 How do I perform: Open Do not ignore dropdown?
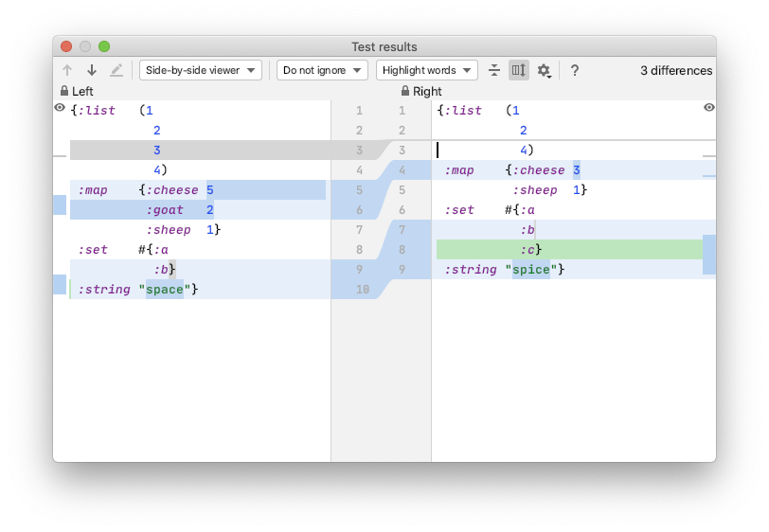pyautogui.click(x=322, y=70)
